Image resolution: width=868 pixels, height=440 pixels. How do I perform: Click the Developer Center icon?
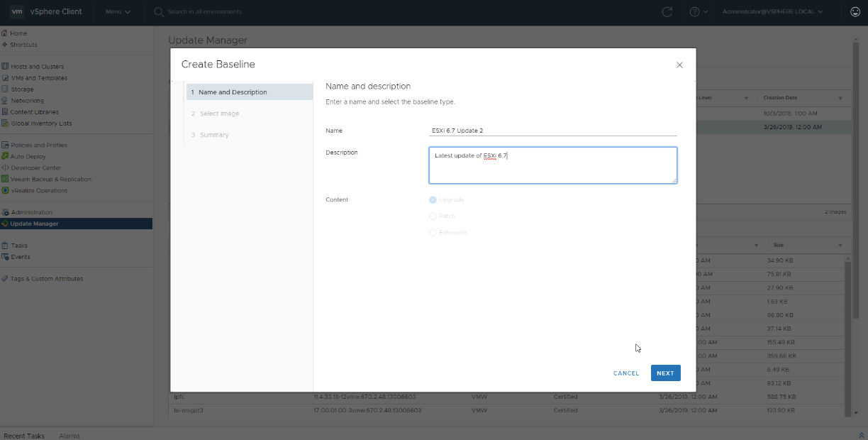[5, 168]
